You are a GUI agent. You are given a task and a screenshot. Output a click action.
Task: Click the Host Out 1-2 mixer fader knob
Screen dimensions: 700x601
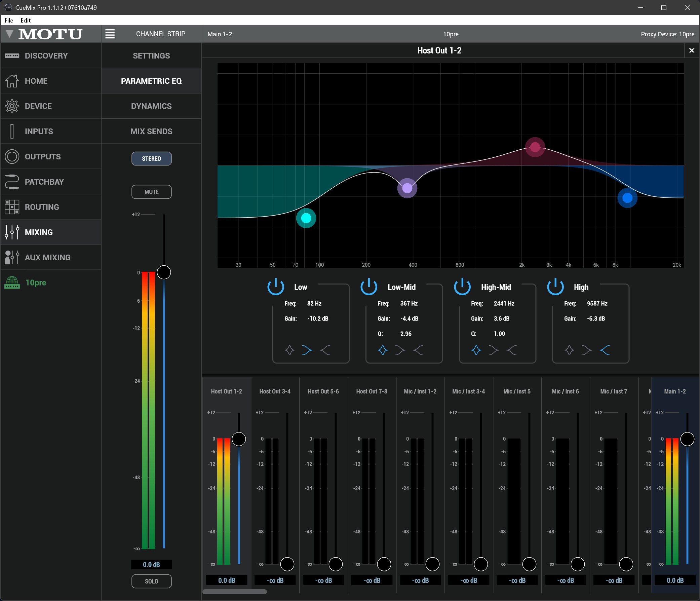239,439
